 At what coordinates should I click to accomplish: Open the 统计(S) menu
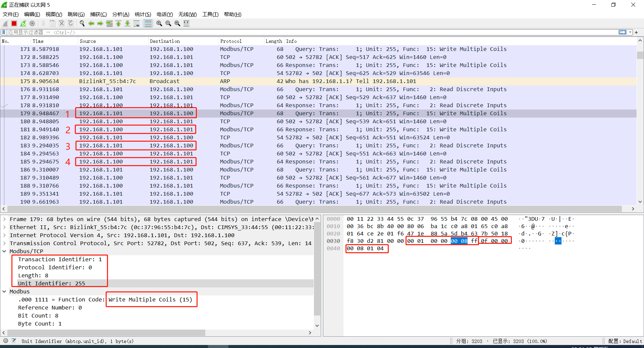pyautogui.click(x=143, y=14)
